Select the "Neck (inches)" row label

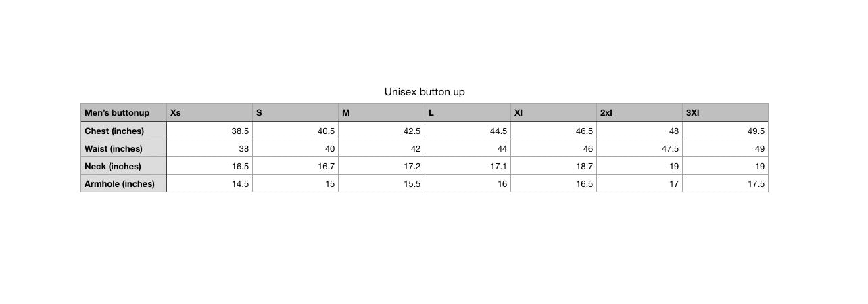click(x=113, y=167)
